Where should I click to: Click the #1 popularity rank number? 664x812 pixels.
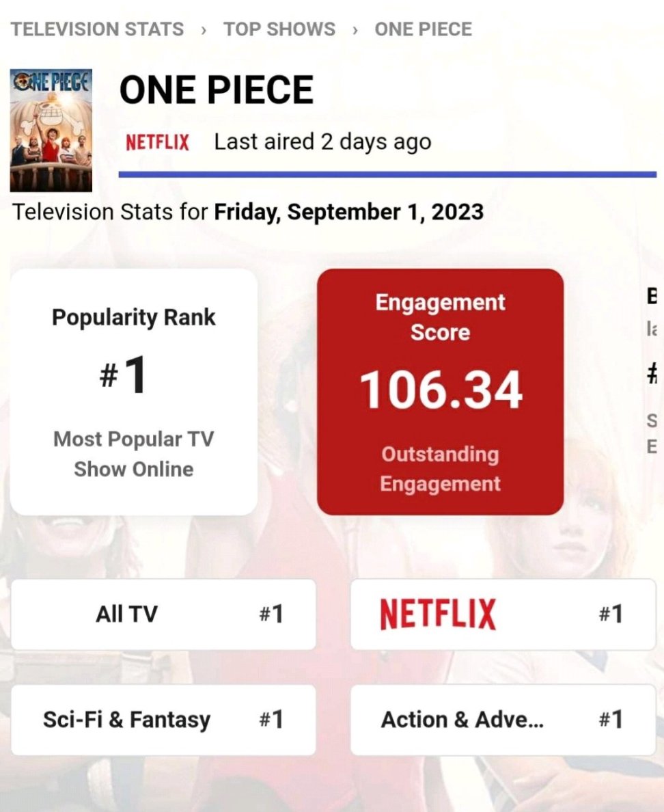(123, 375)
